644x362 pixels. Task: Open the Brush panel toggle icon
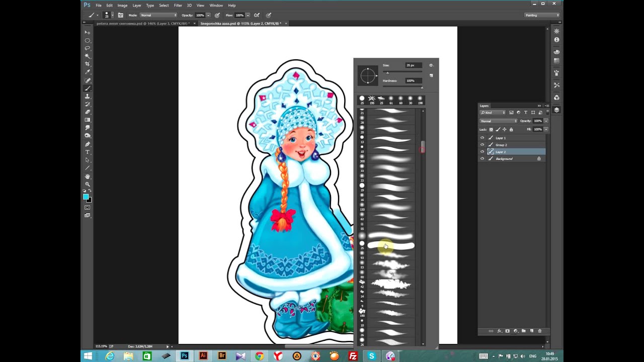(x=121, y=15)
